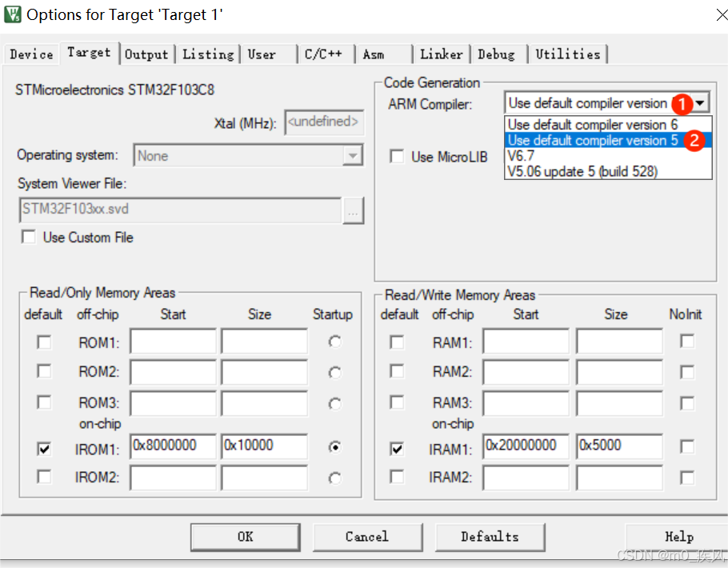The width and height of the screenshot is (728, 568).
Task: Click the Xtal (MHz) input field
Action: click(x=324, y=122)
